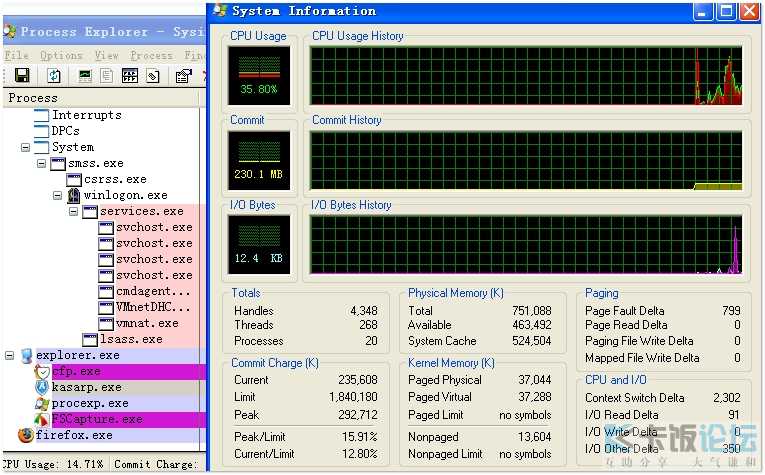
Task: Click the Properties toolbar icon
Action: tap(183, 76)
